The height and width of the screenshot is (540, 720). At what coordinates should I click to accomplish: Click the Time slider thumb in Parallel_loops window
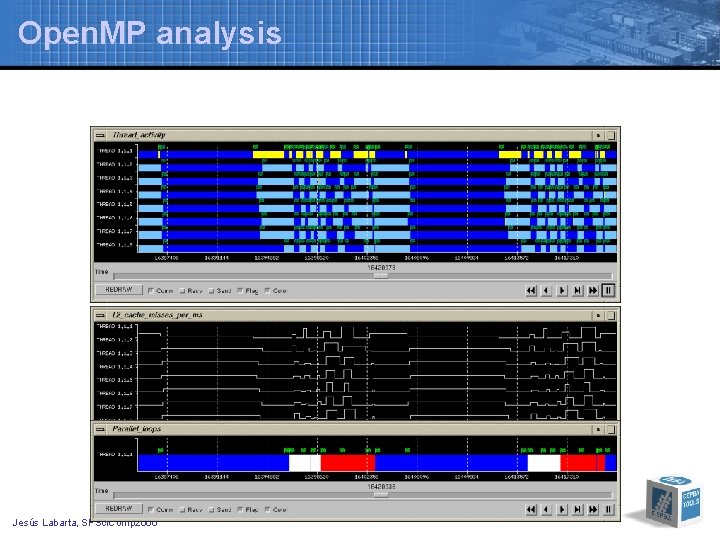381,495
